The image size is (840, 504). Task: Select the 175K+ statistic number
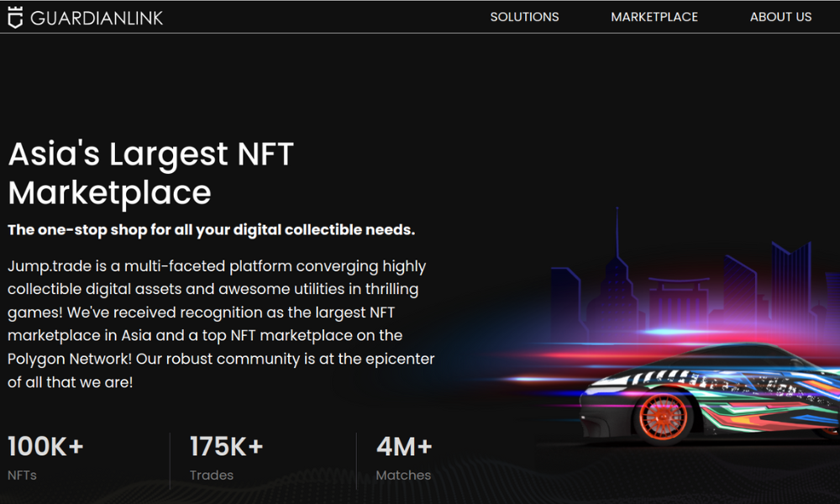(x=226, y=447)
